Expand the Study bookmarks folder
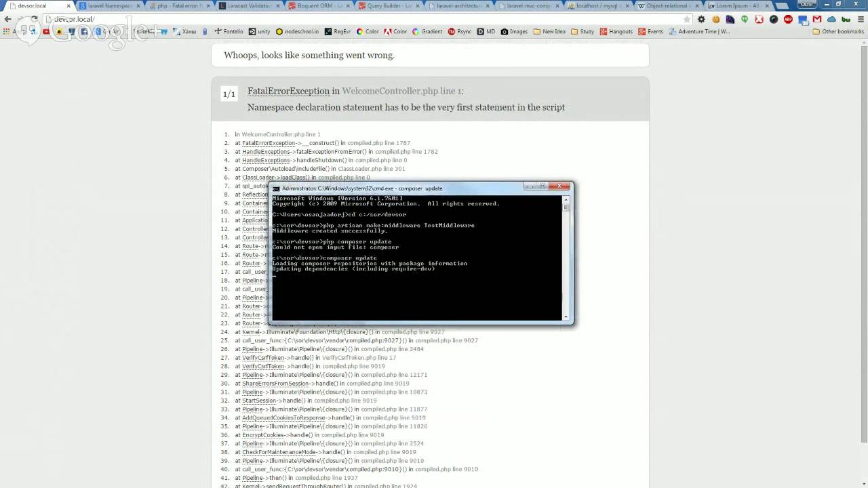The width and height of the screenshot is (868, 488). point(582,31)
